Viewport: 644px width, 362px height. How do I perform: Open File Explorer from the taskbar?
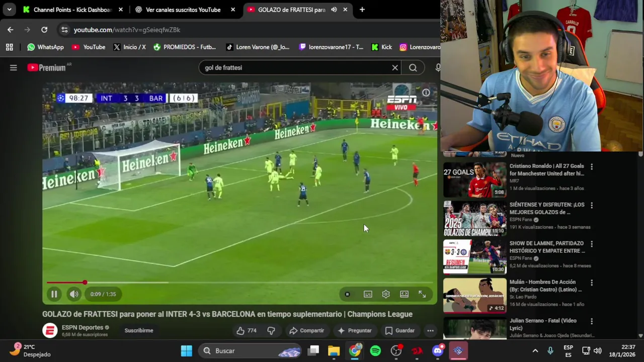334,350
